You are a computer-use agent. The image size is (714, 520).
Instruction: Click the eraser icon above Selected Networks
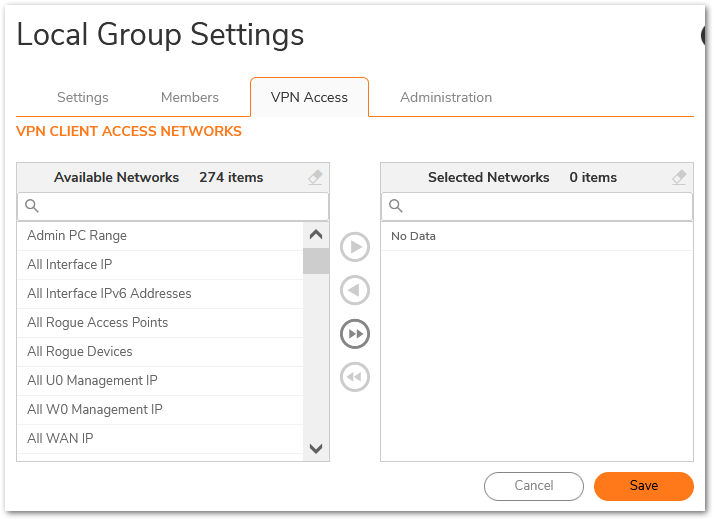[680, 177]
